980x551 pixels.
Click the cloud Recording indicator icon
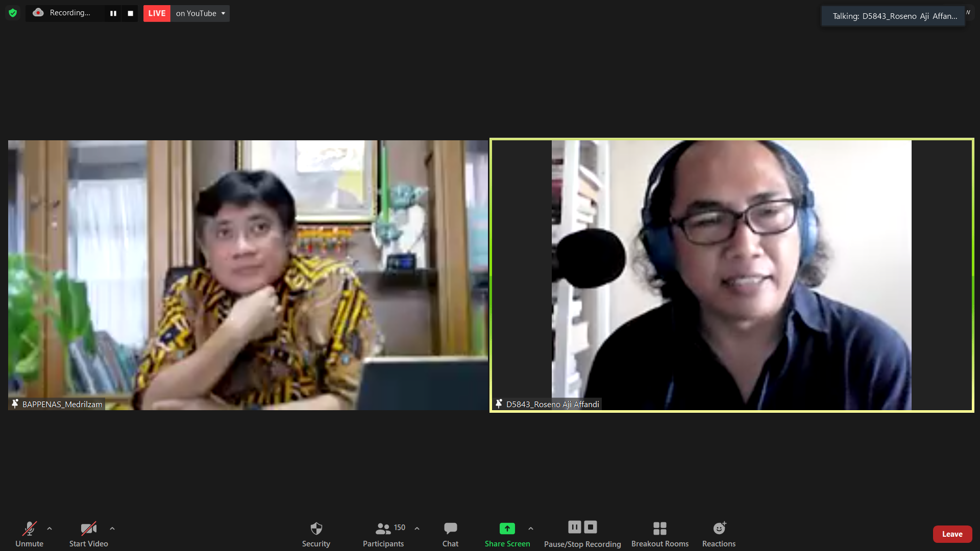(38, 13)
